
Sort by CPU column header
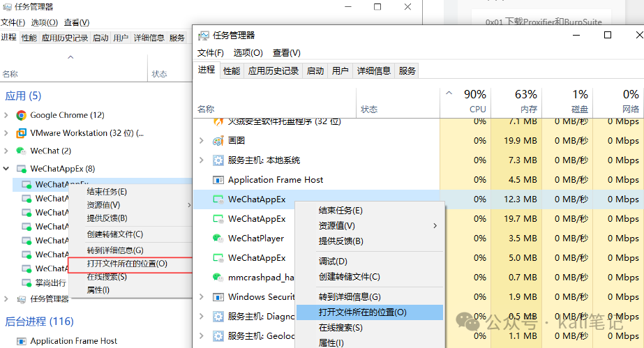pos(465,103)
